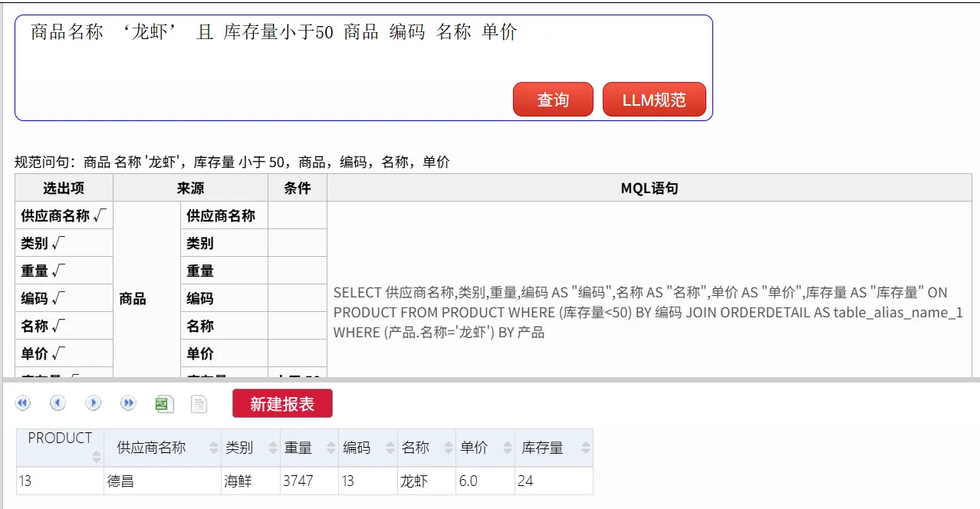Sort by PRODUCT column arrows
980x509 pixels.
tap(97, 457)
